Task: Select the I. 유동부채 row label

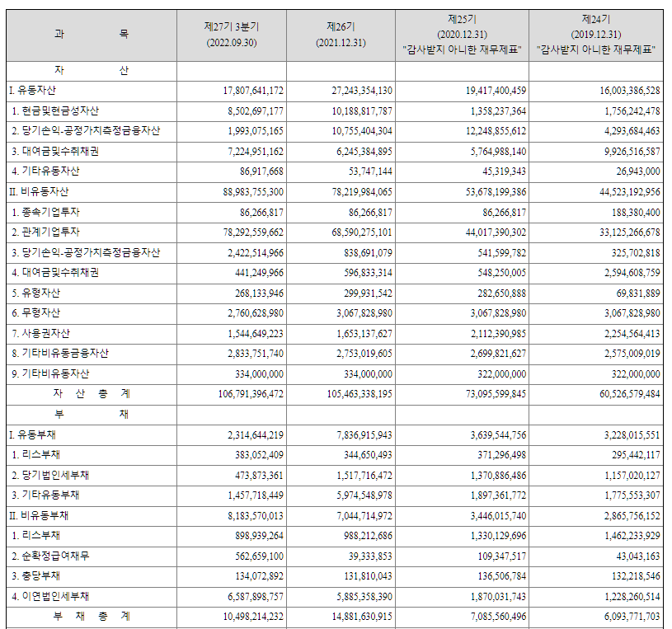Action: click(x=33, y=435)
